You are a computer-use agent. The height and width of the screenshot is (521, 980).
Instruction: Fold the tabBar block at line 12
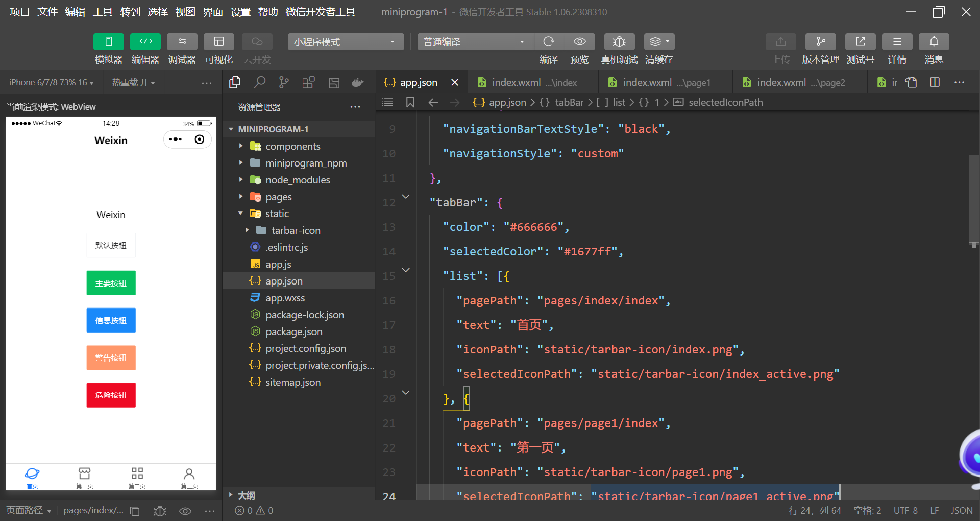click(406, 197)
